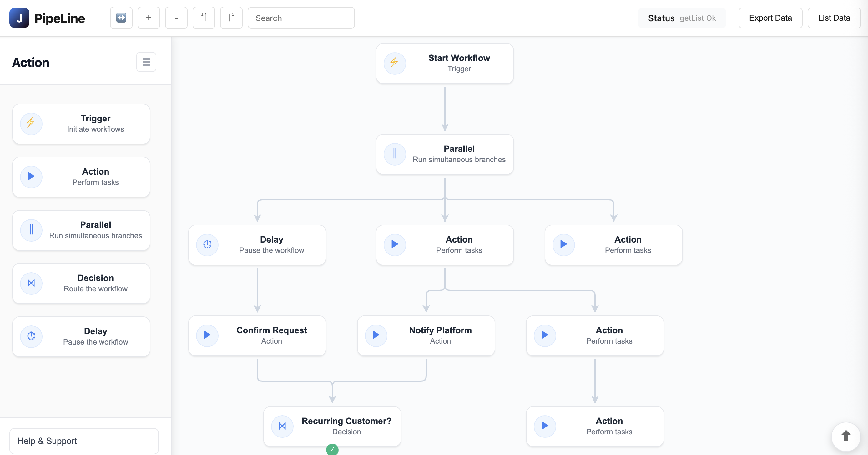This screenshot has height=455, width=868.
Task: Click lightning icon on Start Workflow node
Action: pyautogui.click(x=394, y=63)
